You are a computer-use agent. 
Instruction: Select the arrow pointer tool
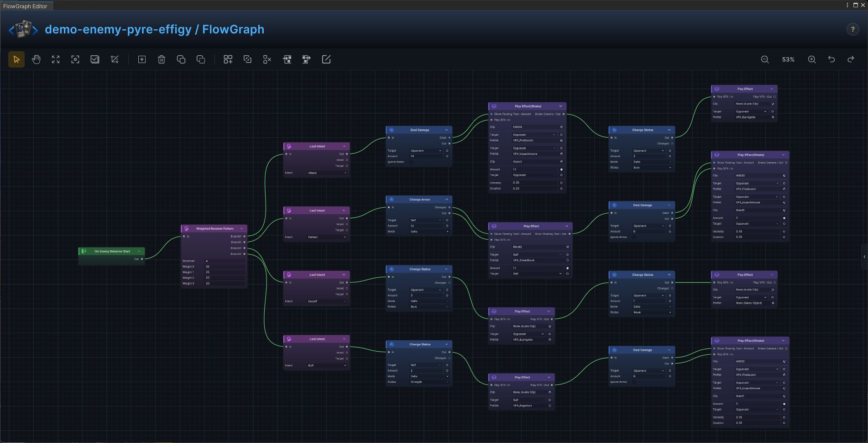16,59
